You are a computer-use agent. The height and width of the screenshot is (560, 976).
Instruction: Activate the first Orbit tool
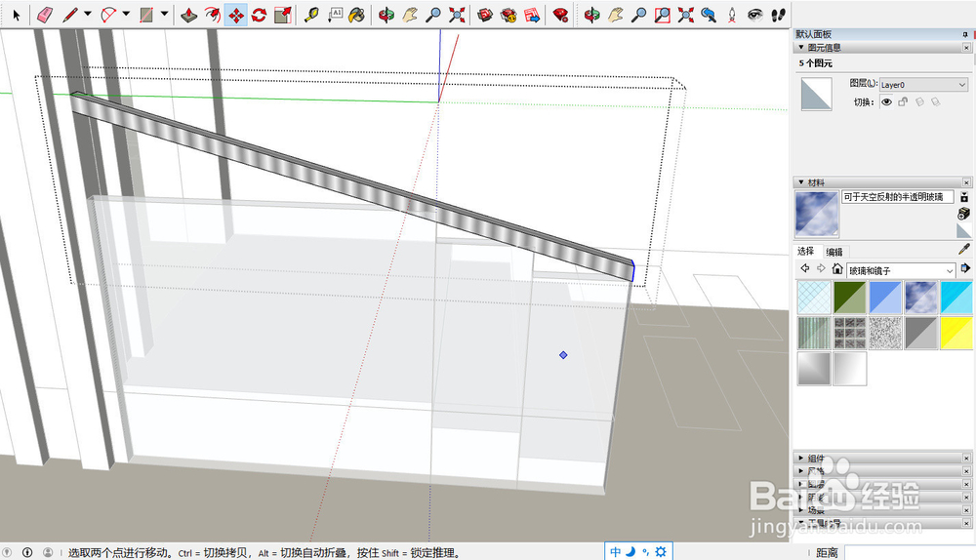tap(386, 15)
